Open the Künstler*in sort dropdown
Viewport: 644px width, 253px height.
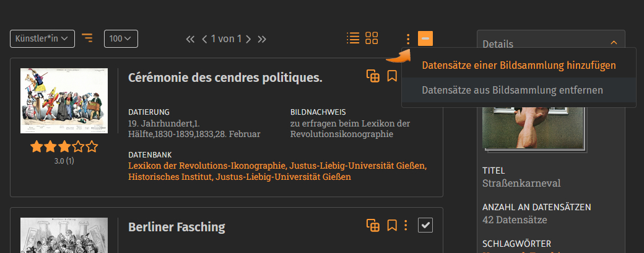coord(42,38)
